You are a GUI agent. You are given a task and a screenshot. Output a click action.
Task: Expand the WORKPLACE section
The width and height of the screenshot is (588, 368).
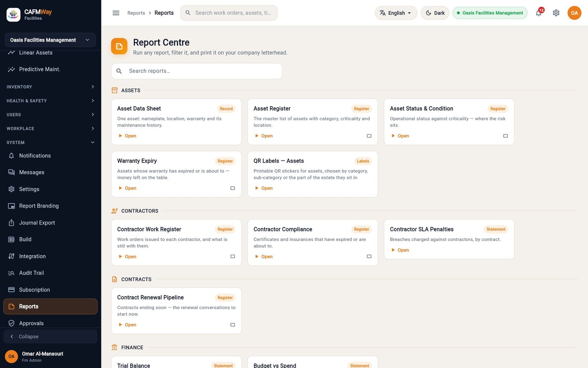pyautogui.click(x=50, y=128)
